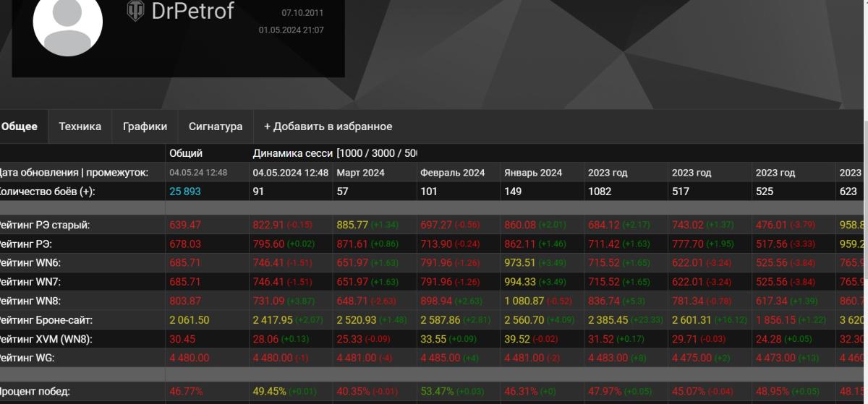The width and height of the screenshot is (868, 404).
Task: Click the overall Броне-сайт rating 2 061.50
Action: pos(190,319)
